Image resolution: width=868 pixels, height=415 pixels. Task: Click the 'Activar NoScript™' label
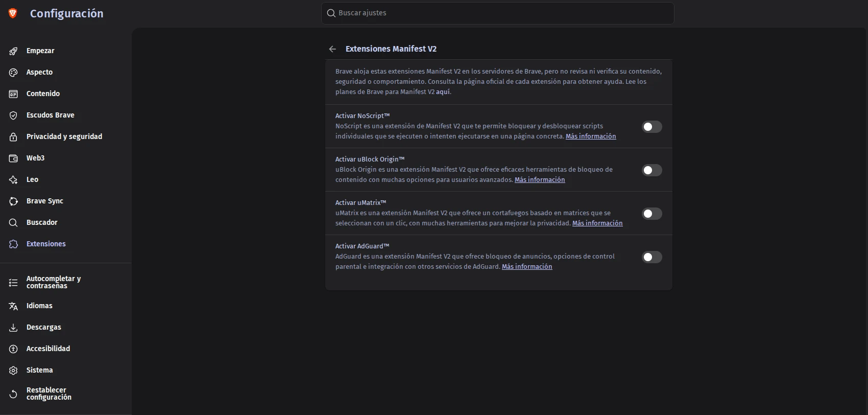click(363, 116)
